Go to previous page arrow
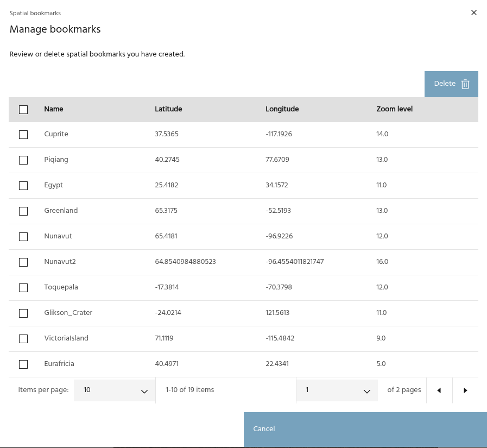 tap(439, 390)
